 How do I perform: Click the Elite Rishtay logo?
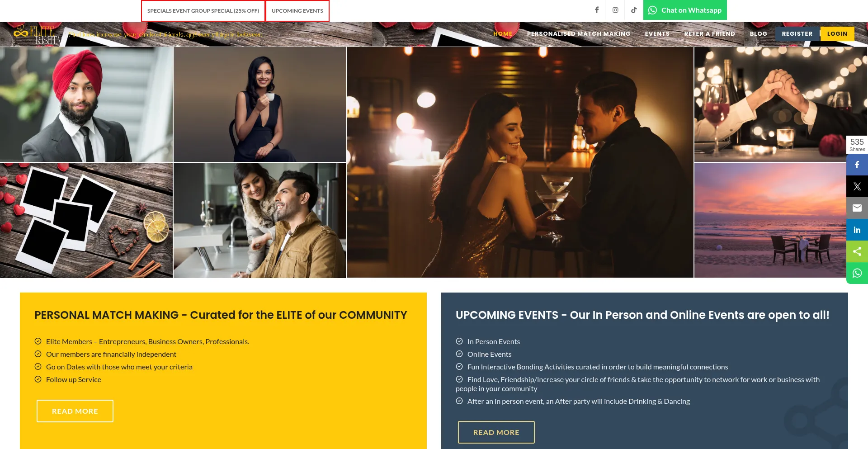click(x=37, y=34)
